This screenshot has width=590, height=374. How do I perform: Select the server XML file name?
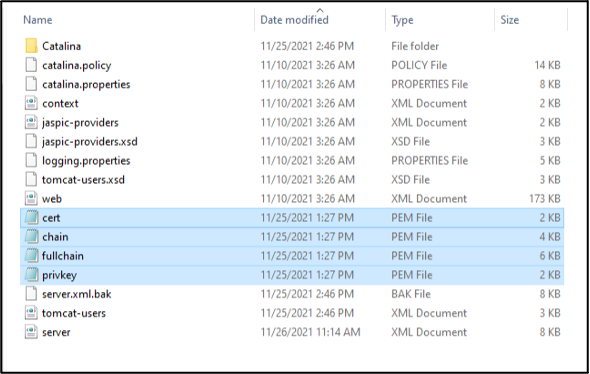point(56,332)
